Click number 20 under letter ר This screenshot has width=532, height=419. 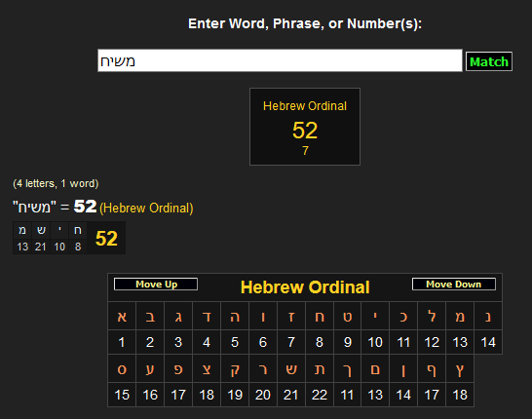coord(263,395)
